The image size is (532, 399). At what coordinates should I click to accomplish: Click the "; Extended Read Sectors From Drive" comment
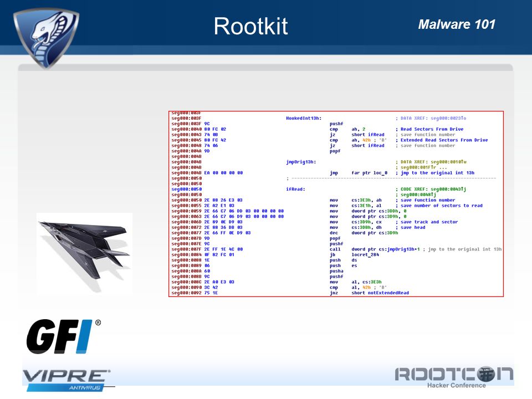[442, 140]
